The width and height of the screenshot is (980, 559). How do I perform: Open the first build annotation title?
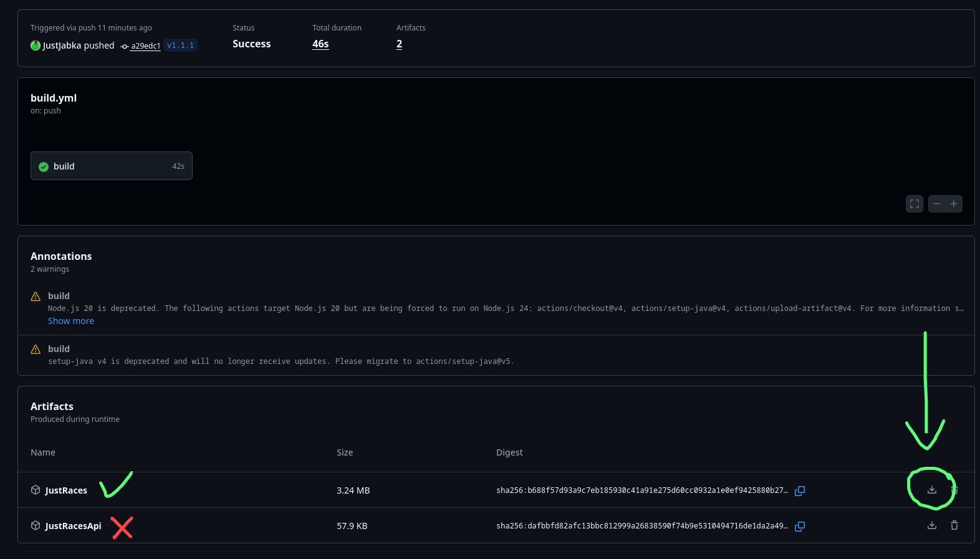59,296
